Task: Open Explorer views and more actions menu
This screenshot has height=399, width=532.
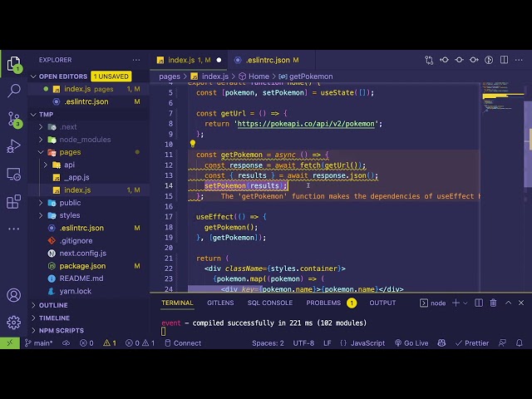Action: point(136,60)
